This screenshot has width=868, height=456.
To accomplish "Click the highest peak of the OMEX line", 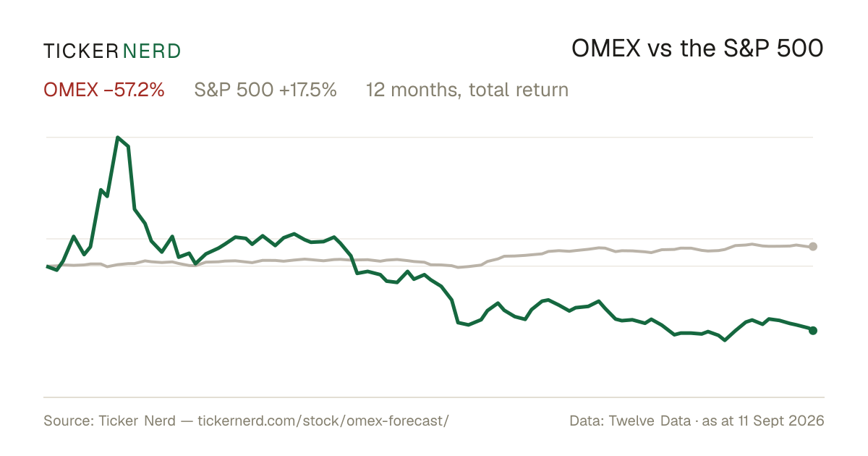I will [x=117, y=137].
